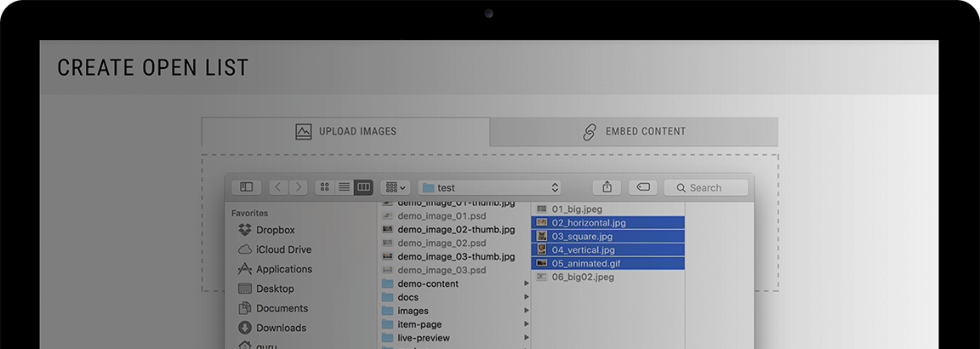Image resolution: width=980 pixels, height=349 pixels.
Task: Select 05_animated.gif file
Action: [x=608, y=263]
